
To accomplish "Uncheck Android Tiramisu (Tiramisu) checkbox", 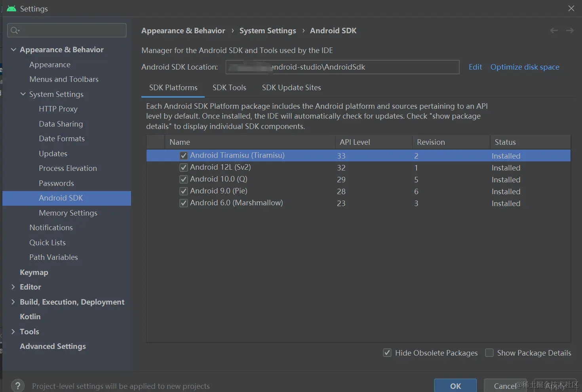I will point(183,155).
